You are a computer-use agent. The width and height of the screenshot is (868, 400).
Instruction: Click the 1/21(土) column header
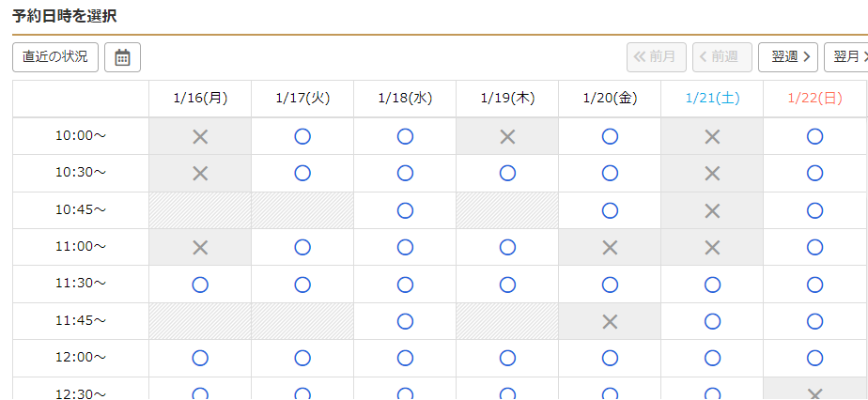click(712, 99)
